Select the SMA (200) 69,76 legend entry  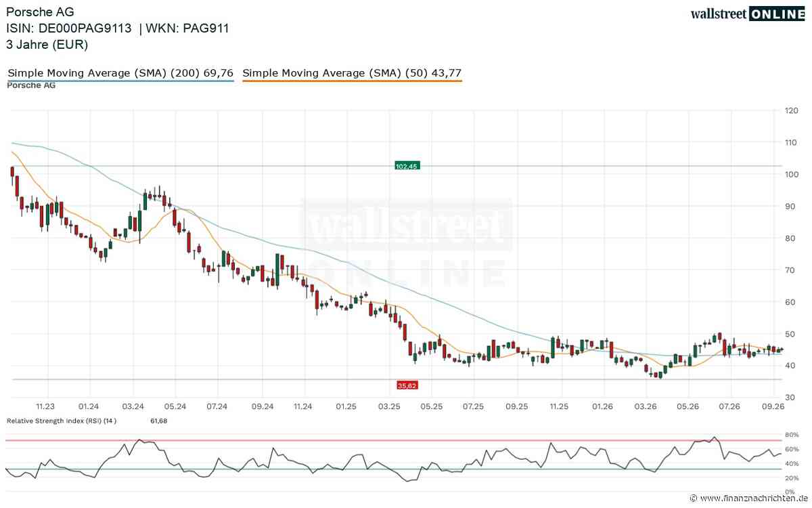120,72
